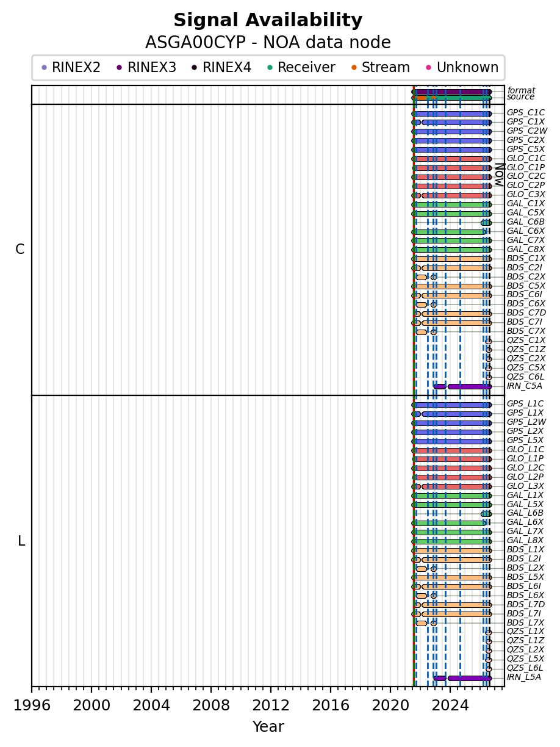Viewport: 560px width, 747px height.
Task: Click the Unknown legend pink dot
Action: 429,68
